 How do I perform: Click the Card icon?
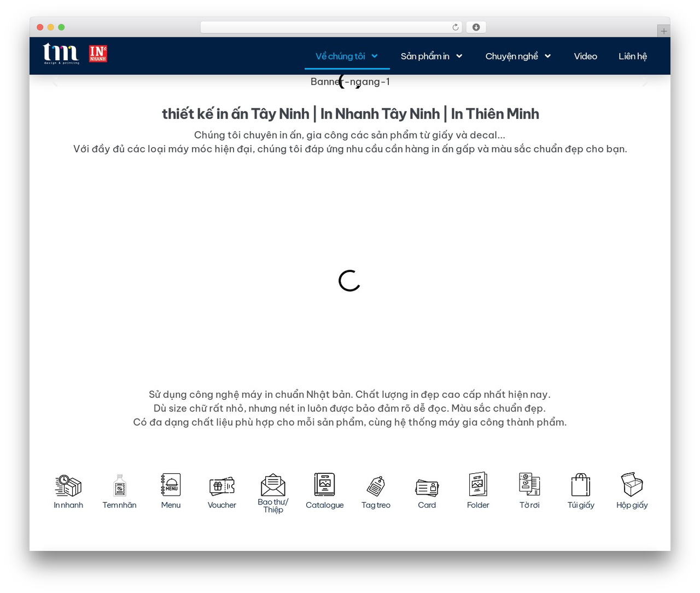[x=427, y=487]
